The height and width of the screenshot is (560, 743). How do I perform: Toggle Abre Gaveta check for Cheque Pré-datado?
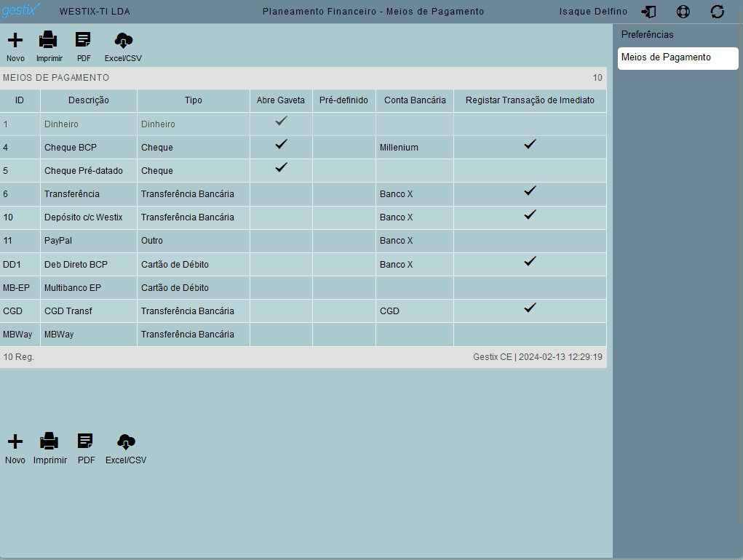click(x=281, y=167)
